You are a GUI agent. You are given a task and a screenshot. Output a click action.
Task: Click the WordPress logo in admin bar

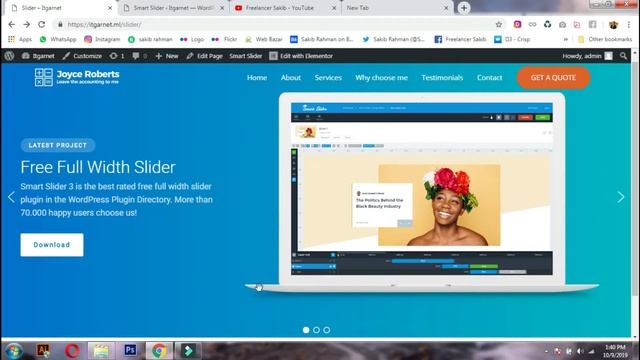[x=9, y=56]
